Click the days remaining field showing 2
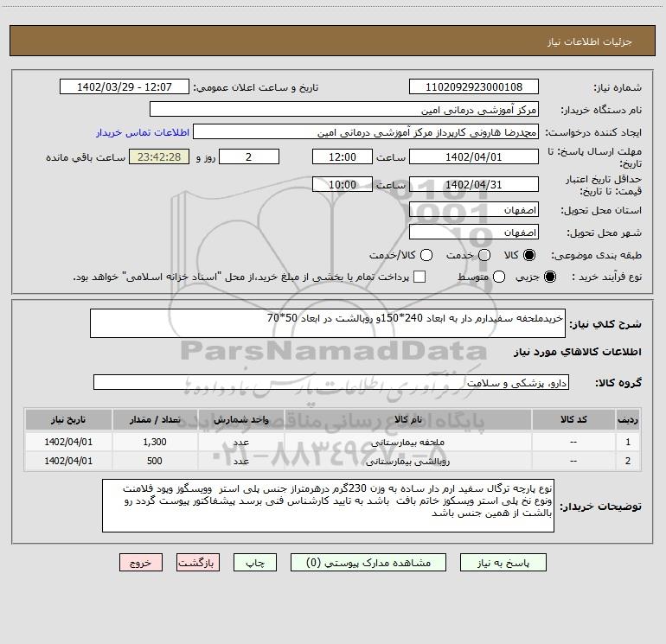This screenshot has width=666, height=644. 249,156
